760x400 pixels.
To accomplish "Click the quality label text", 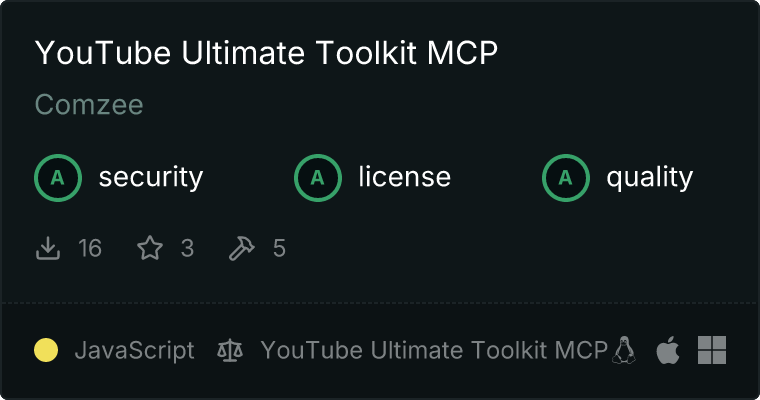I will 650,178.
